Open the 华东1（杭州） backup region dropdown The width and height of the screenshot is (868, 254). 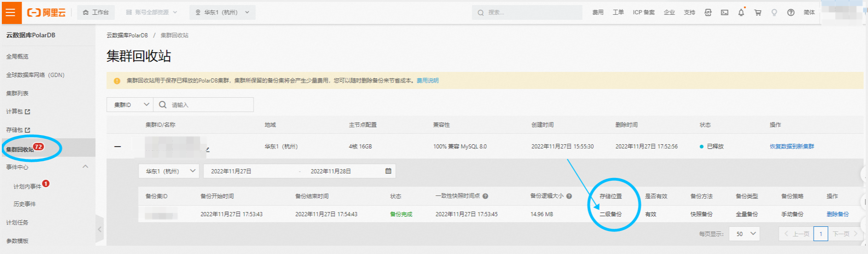coord(169,171)
